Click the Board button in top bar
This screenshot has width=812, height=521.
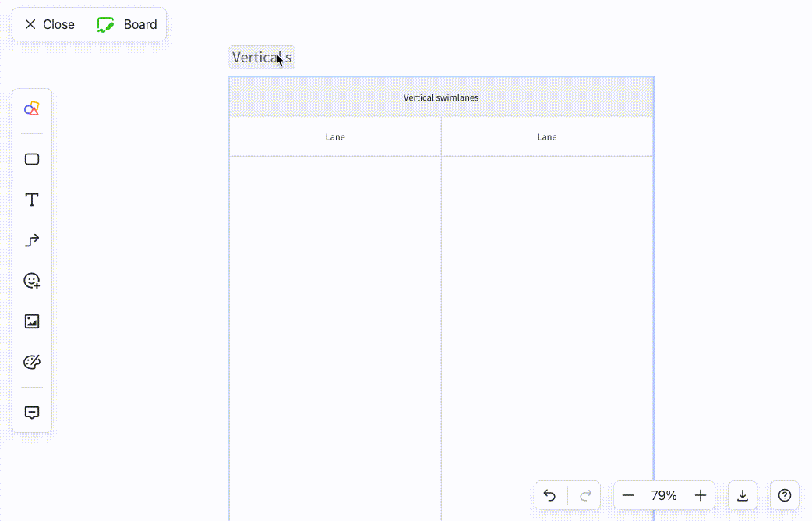pos(128,24)
